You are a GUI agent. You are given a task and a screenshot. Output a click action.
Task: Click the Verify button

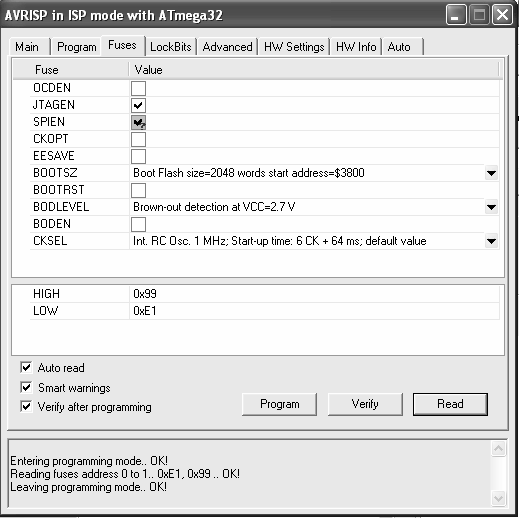365,404
